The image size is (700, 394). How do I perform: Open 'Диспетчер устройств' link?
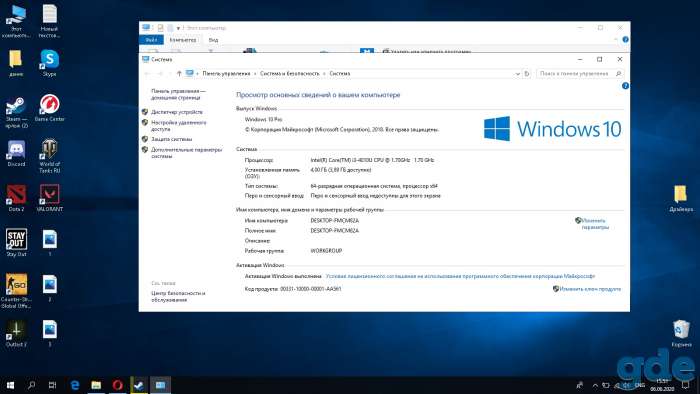tap(177, 112)
